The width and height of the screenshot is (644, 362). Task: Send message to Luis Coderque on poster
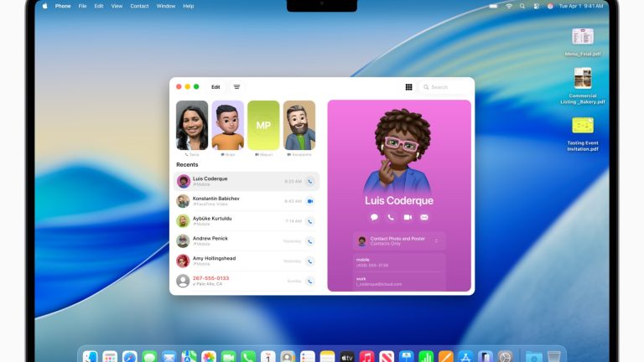click(x=374, y=217)
